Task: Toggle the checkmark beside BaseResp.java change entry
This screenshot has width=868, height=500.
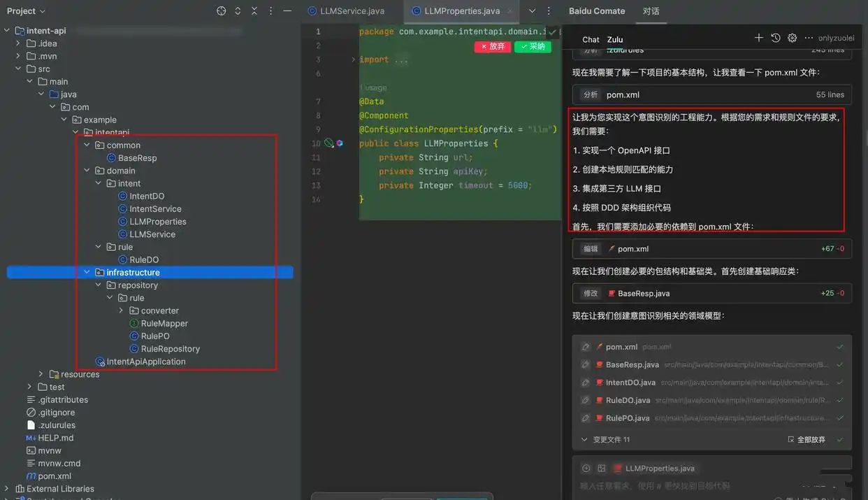Action: pyautogui.click(x=840, y=364)
